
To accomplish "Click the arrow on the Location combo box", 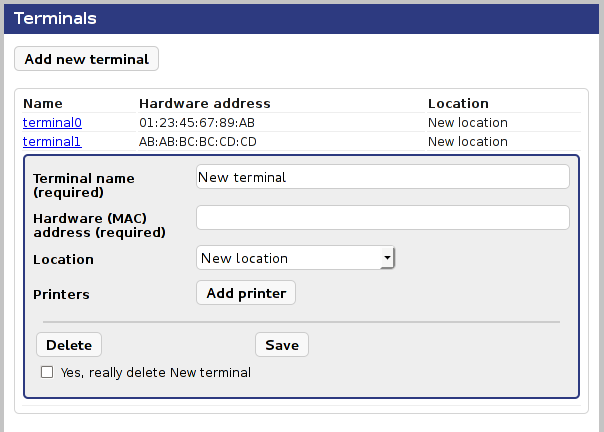I will pos(387,259).
